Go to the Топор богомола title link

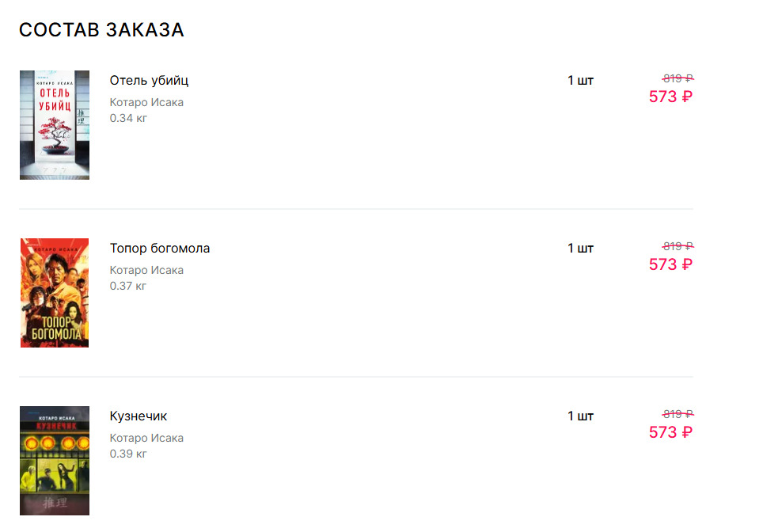[x=160, y=249]
